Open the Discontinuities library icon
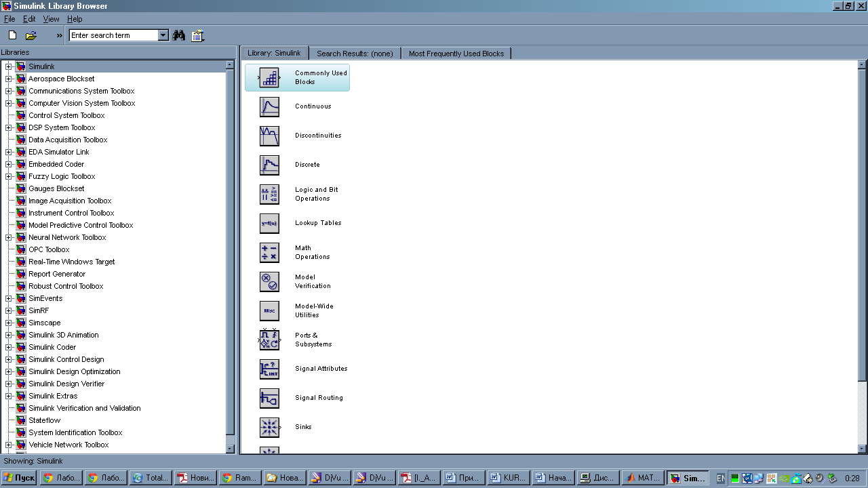This screenshot has width=868, height=488. click(269, 136)
